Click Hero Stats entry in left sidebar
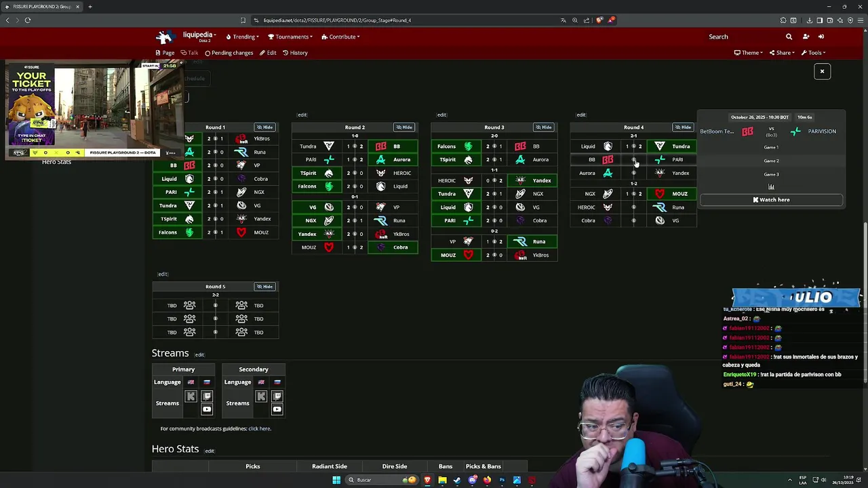Screen dimensions: 868x488 point(56,162)
